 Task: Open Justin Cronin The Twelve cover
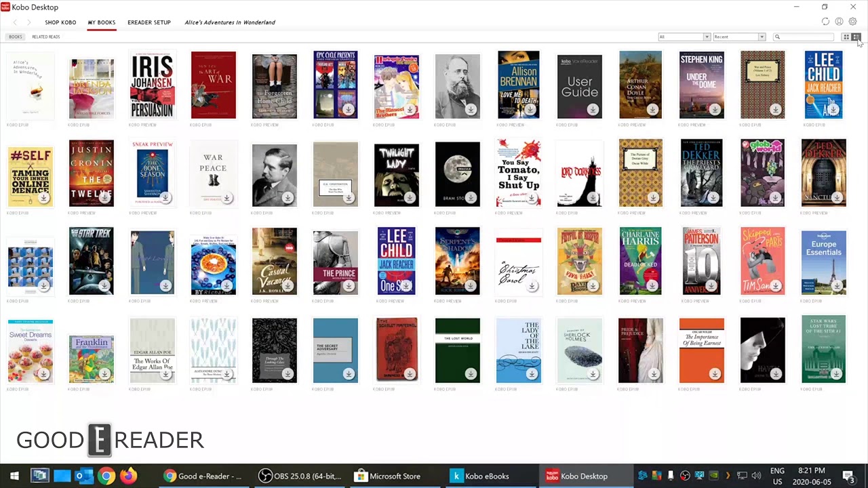click(x=92, y=173)
